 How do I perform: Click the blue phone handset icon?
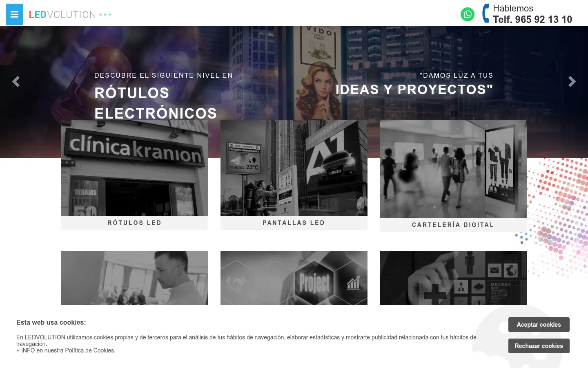pos(486,13)
